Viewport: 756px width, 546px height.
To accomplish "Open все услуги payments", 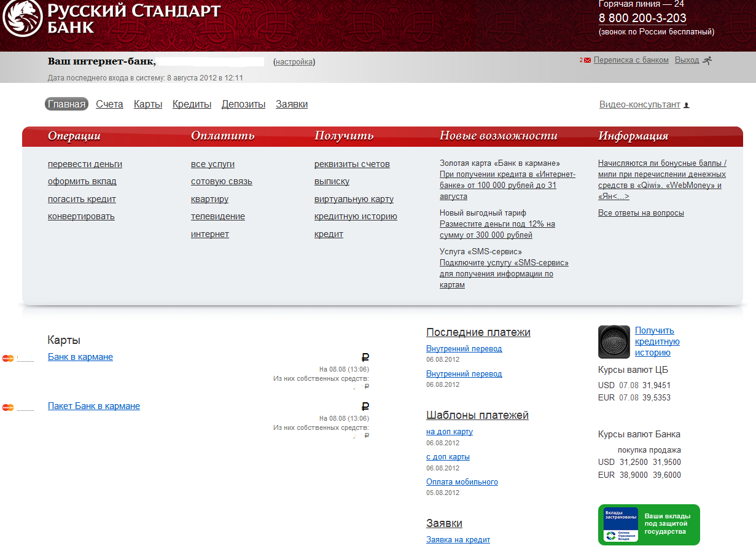I will click(x=212, y=164).
